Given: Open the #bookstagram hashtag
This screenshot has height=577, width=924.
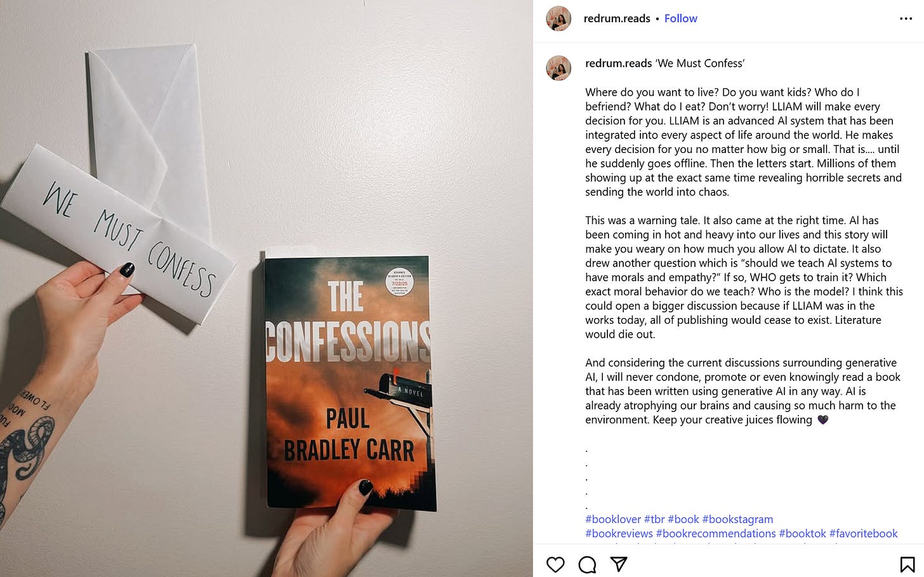Looking at the screenshot, I should pyautogui.click(x=737, y=519).
